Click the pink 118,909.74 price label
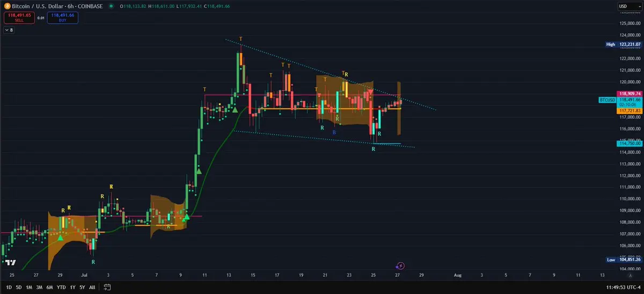644x294 pixels. pos(630,94)
